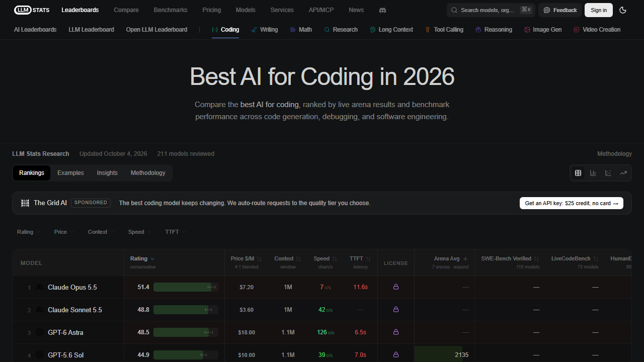Click The Grid AI sponsor logo icon
644x362 pixels.
point(25,203)
